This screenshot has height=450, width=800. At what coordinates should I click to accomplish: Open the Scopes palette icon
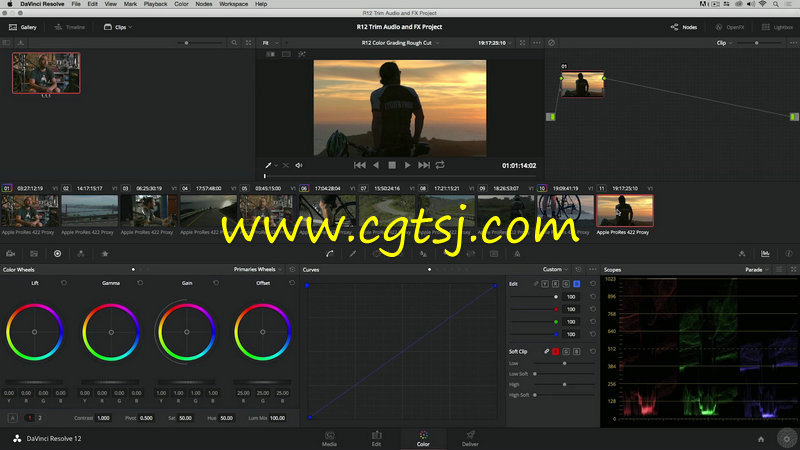(x=765, y=254)
